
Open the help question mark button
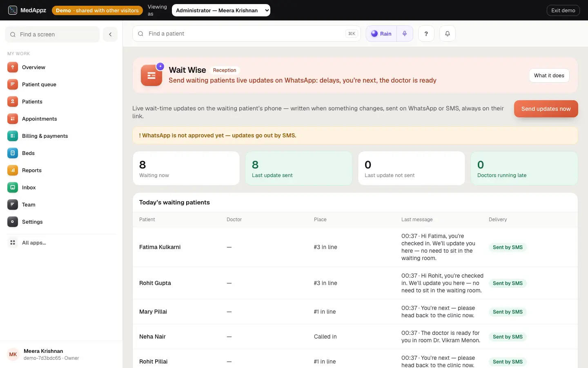tap(426, 34)
